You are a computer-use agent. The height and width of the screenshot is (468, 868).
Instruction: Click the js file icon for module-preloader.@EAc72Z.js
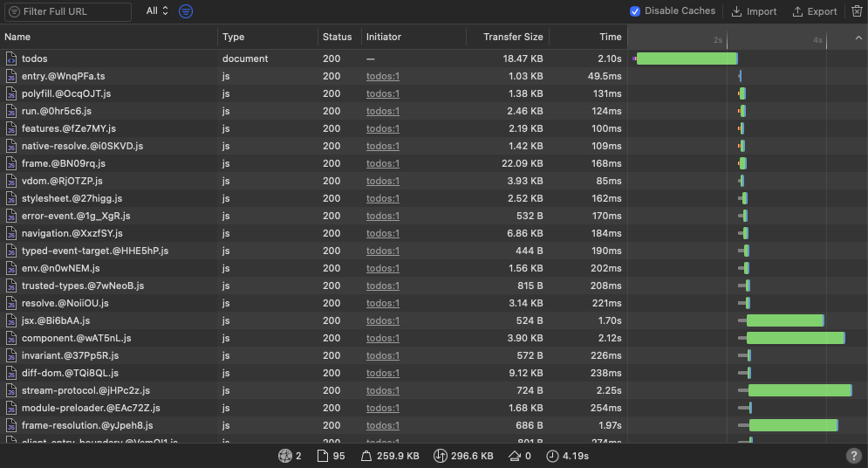point(11,408)
